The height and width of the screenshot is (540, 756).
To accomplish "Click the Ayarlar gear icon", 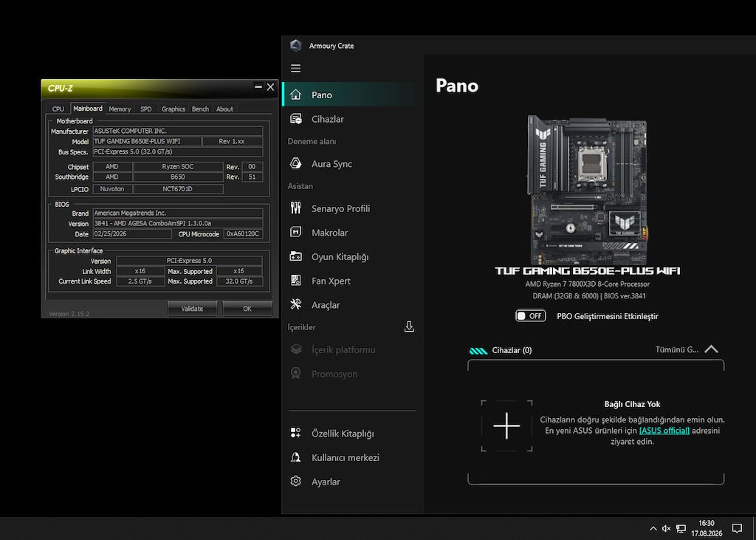I will [295, 481].
